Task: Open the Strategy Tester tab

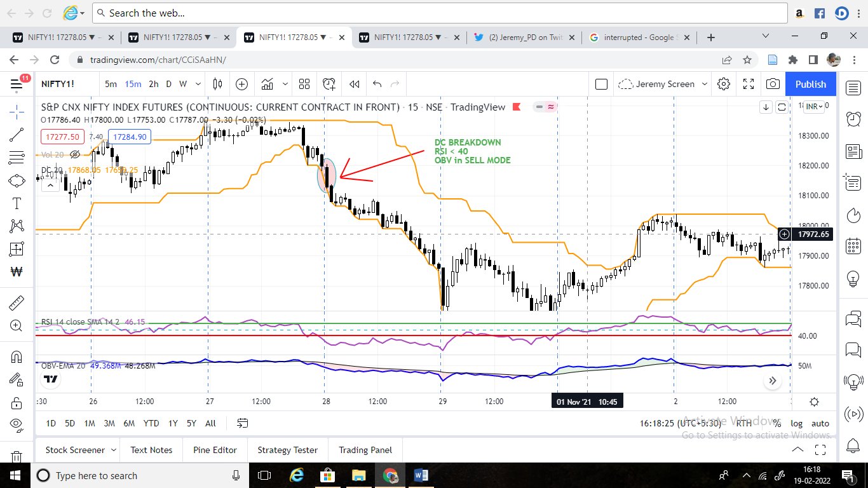Action: pos(287,450)
